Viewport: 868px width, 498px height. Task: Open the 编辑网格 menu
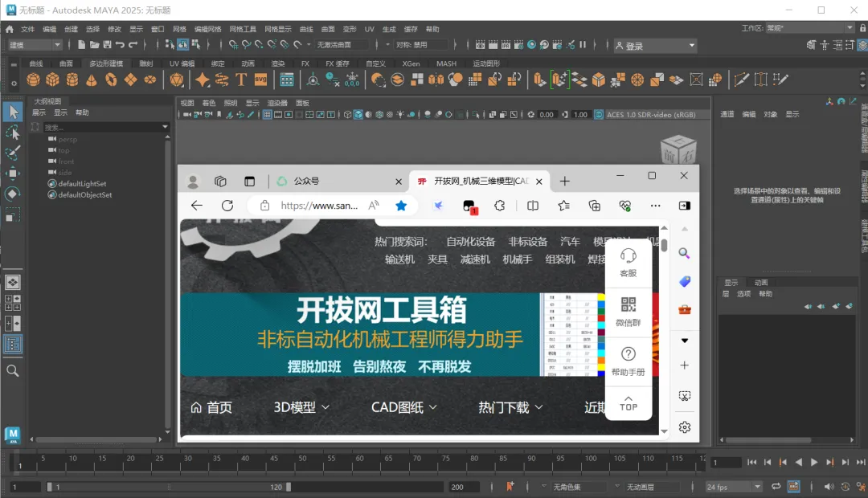[x=207, y=29]
